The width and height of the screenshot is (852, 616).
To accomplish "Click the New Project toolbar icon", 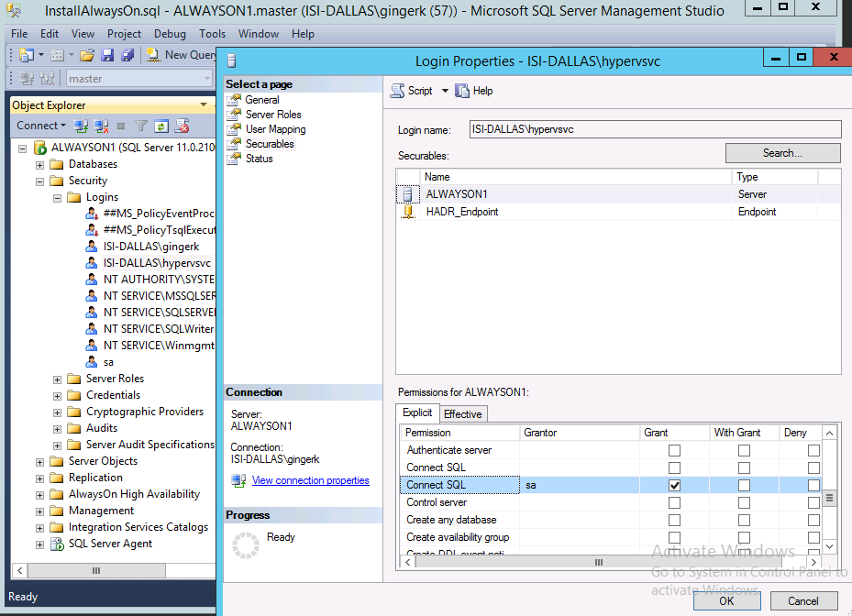I will (x=26, y=55).
